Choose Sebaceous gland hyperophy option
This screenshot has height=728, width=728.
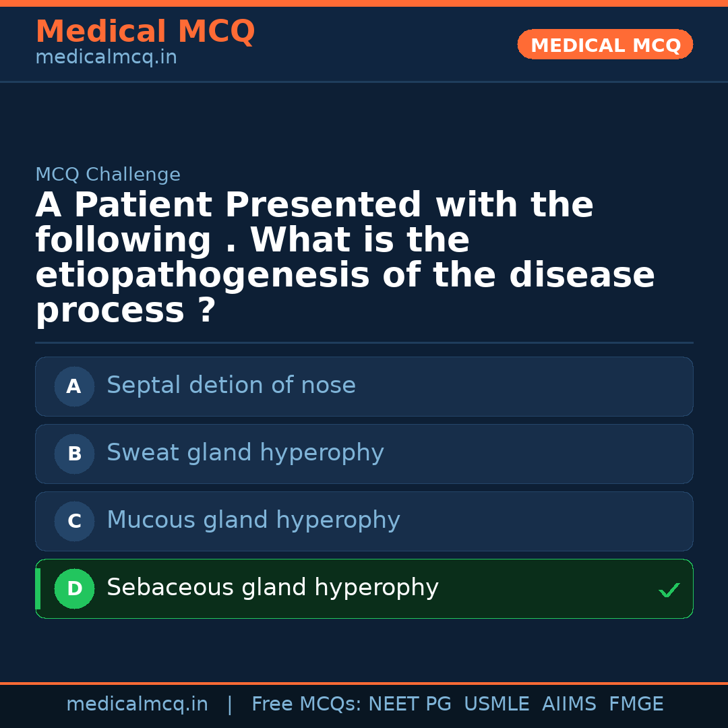pos(272,588)
